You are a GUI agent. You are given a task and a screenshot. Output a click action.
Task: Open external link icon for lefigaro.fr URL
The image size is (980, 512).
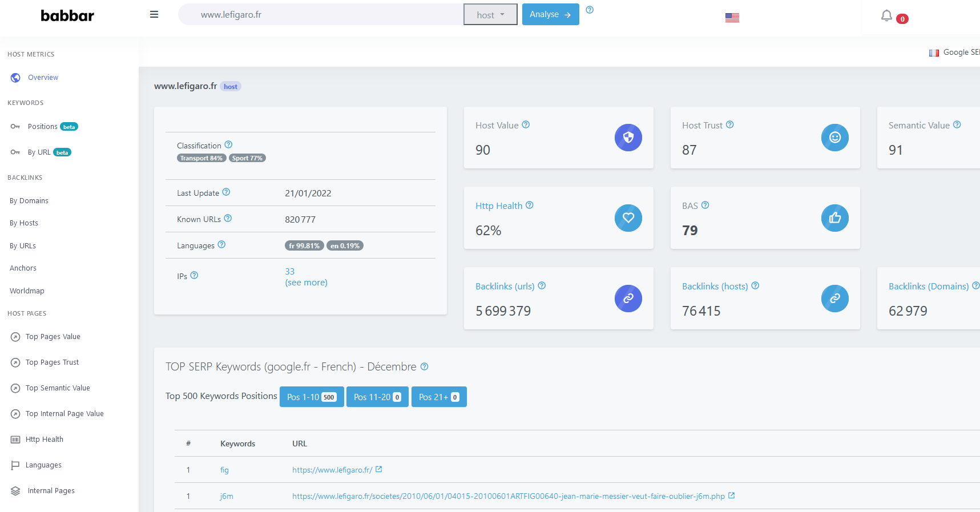pos(378,469)
